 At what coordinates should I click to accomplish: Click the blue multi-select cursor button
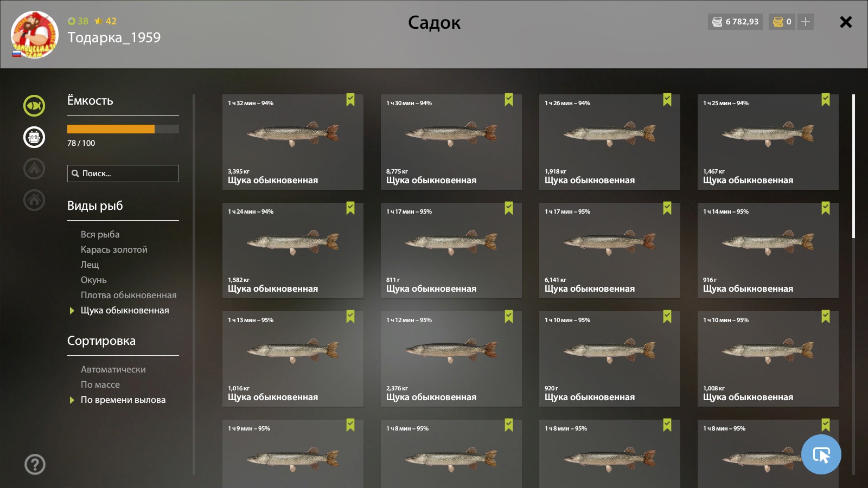pos(821,454)
